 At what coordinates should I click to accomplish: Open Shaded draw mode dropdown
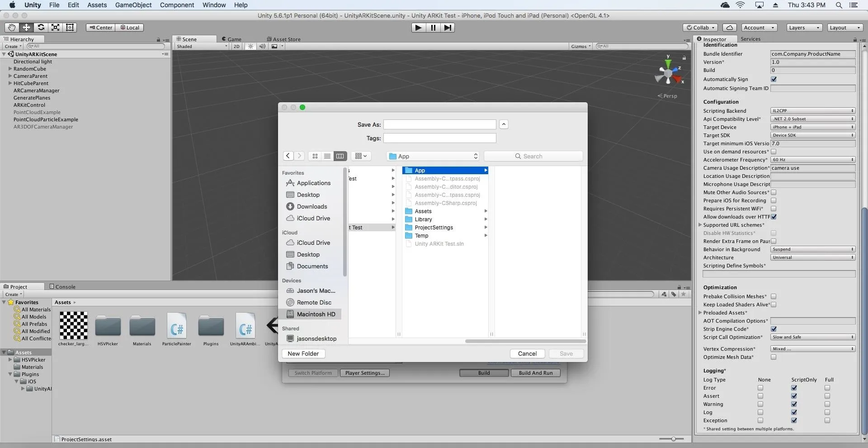click(x=202, y=46)
